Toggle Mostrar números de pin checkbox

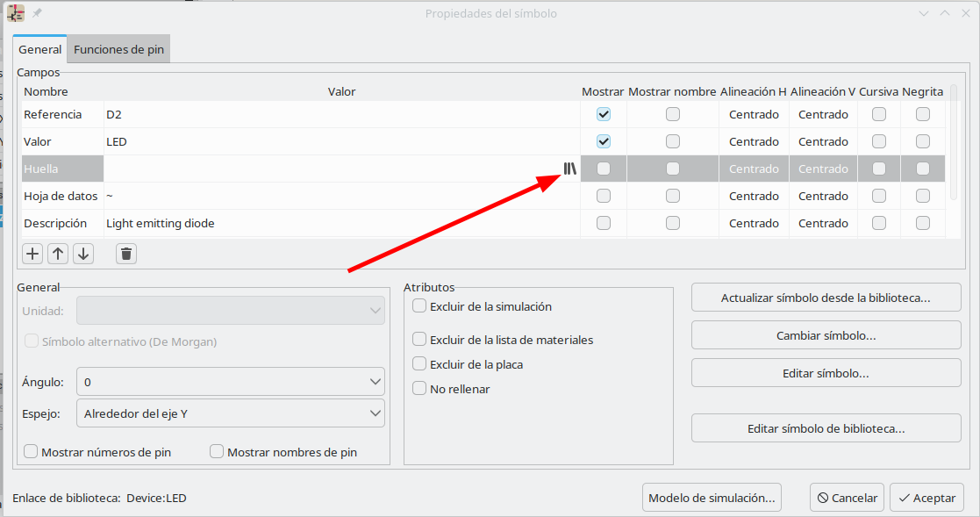(x=32, y=452)
